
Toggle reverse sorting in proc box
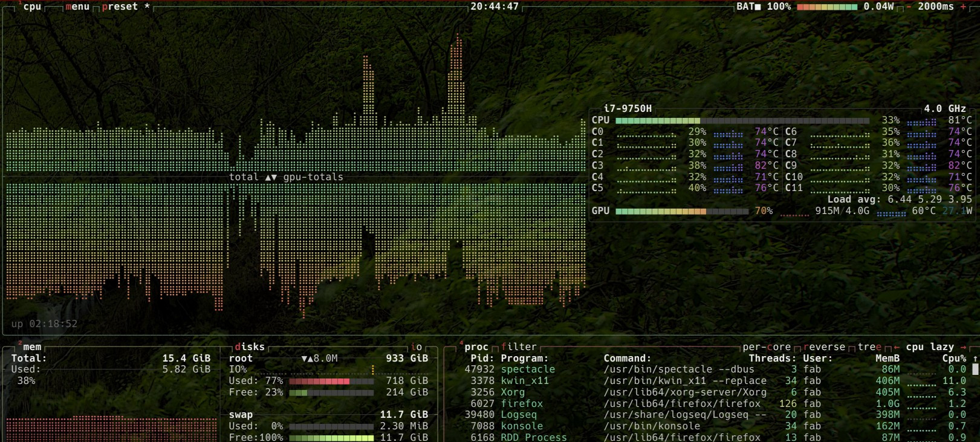point(824,347)
